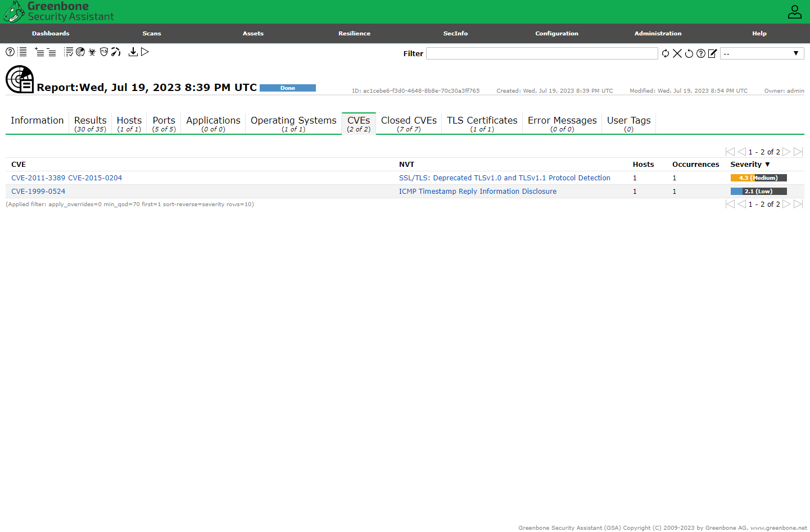Open the Resilience menu
Viewport: 810px width, 532px height.
[354, 33]
